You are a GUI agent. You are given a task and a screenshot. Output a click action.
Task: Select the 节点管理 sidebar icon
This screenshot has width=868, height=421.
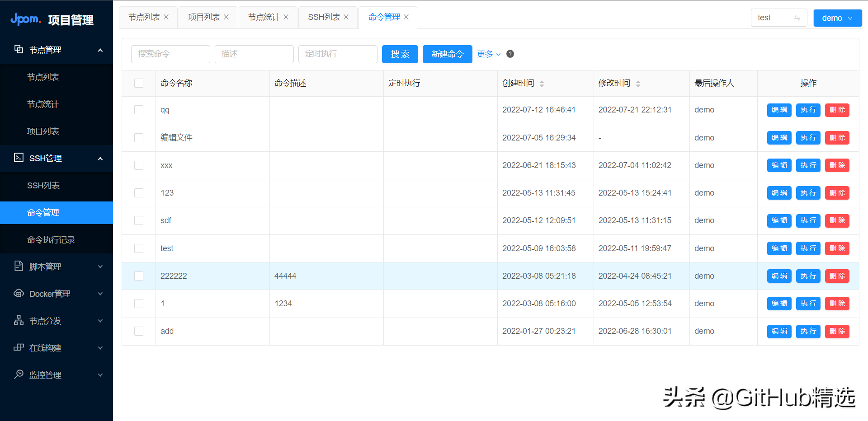click(x=19, y=50)
